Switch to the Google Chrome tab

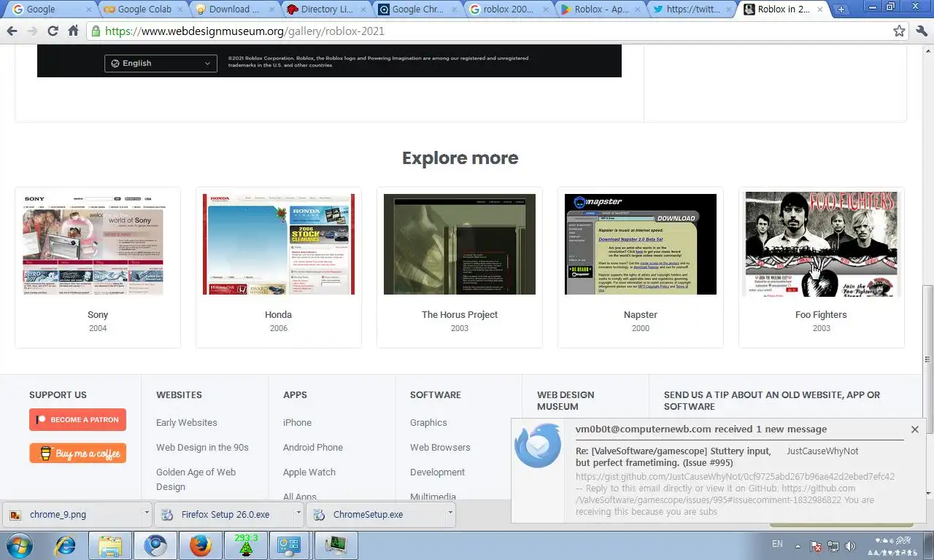pos(418,9)
